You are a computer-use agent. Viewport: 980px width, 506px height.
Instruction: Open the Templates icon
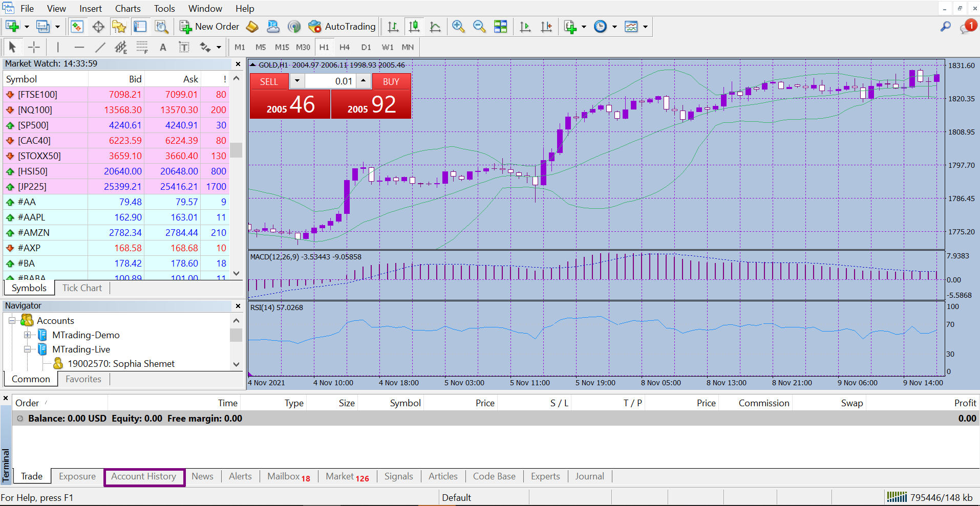pos(631,27)
